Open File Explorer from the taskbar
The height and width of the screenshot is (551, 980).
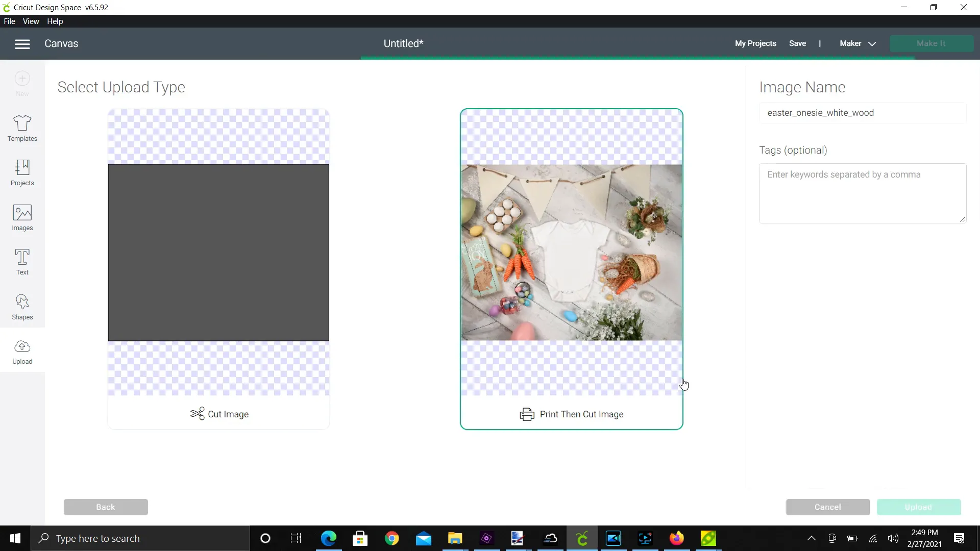[455, 538]
